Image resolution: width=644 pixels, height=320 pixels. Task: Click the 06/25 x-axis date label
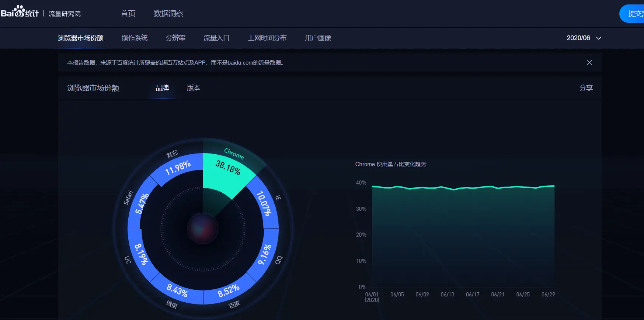click(x=523, y=295)
